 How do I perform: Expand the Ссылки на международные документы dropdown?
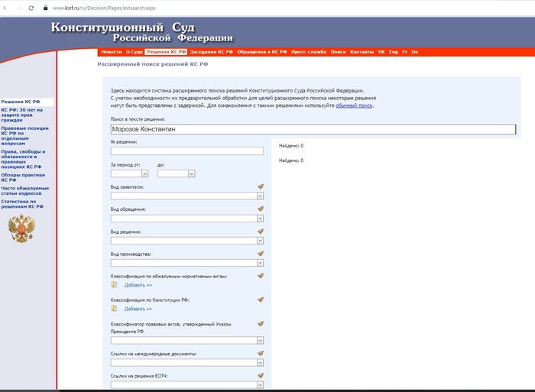[260, 363]
